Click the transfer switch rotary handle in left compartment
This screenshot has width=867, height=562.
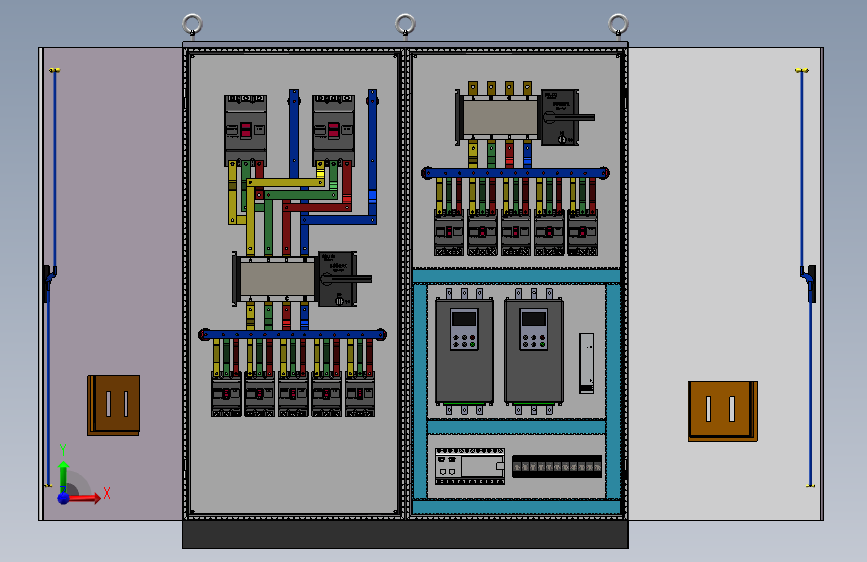click(x=346, y=279)
